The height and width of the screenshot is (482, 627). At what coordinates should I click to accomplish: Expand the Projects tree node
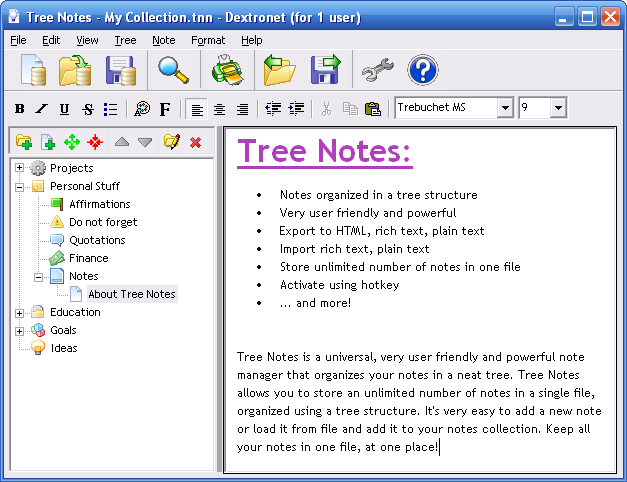click(19, 168)
